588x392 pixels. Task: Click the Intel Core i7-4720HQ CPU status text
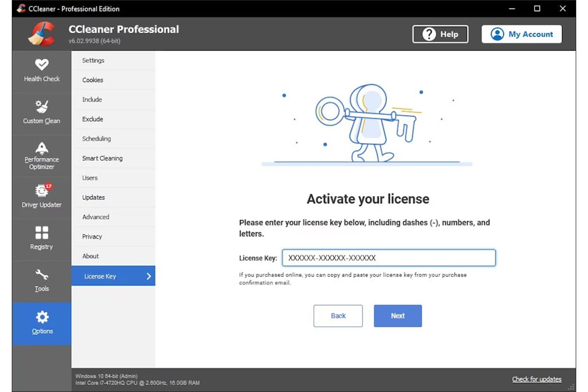point(137,383)
